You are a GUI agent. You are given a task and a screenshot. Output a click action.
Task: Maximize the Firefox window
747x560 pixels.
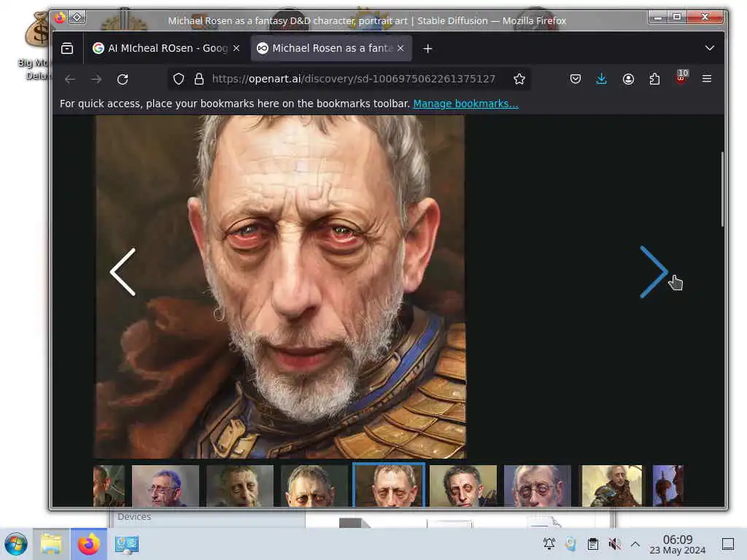pos(677,17)
